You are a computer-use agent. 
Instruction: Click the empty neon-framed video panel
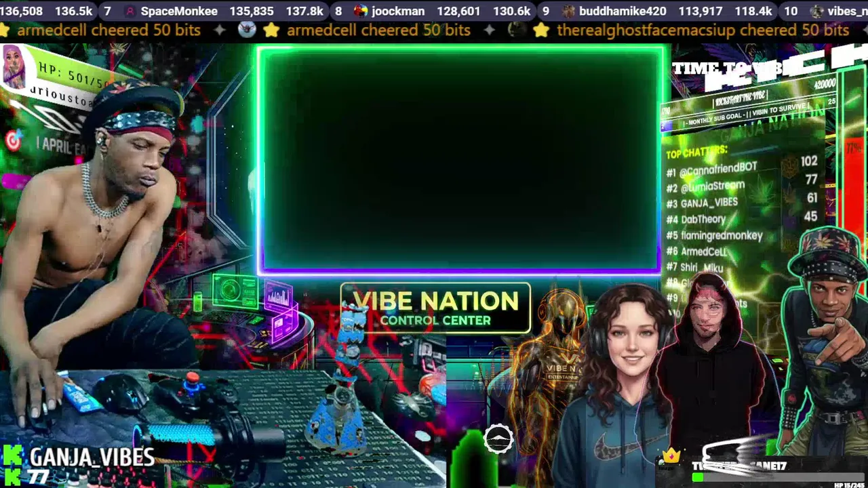(460, 161)
